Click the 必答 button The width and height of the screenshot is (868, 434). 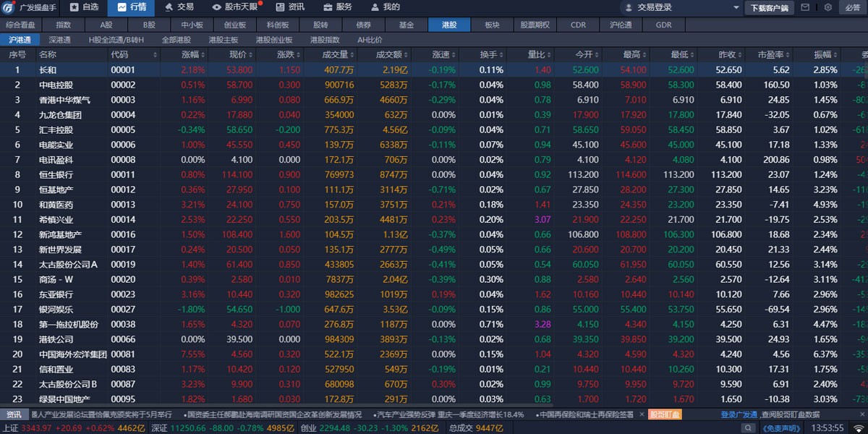click(851, 8)
